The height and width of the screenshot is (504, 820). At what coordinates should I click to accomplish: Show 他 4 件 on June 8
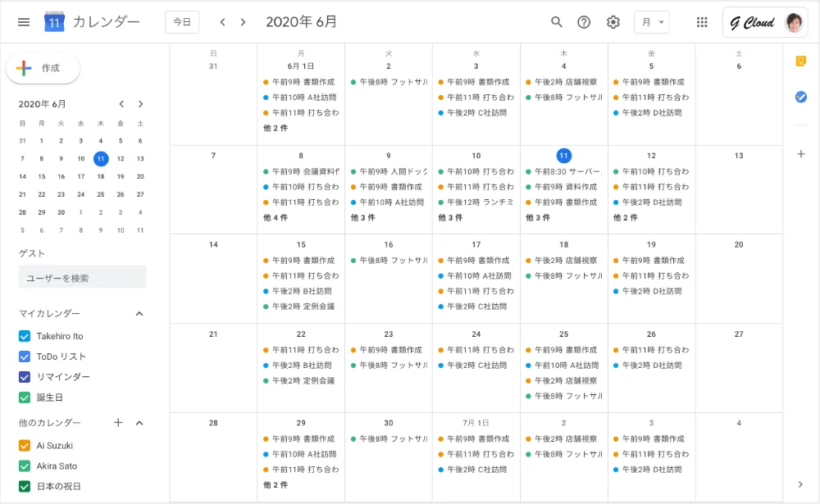276,217
